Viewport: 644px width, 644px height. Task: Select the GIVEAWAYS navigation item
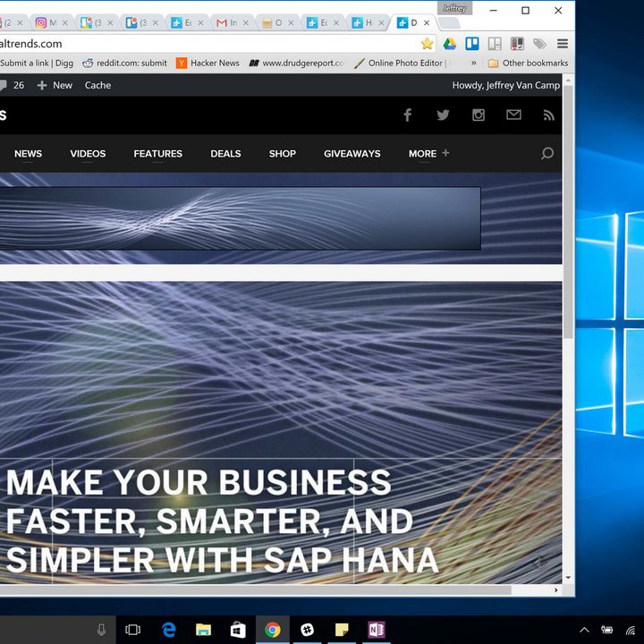[x=352, y=154]
